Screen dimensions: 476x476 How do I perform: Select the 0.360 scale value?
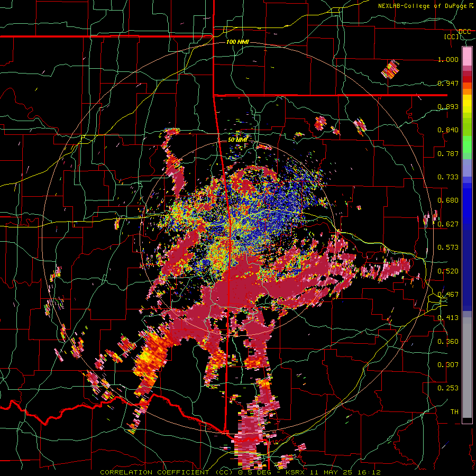point(448,342)
